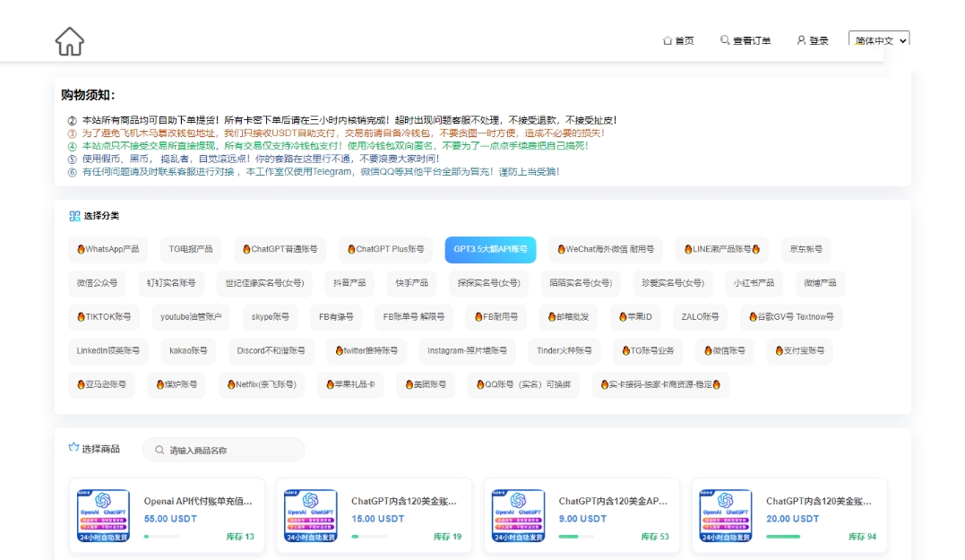965x560 pixels.
Task: Click the 登录 link
Action: (x=818, y=40)
